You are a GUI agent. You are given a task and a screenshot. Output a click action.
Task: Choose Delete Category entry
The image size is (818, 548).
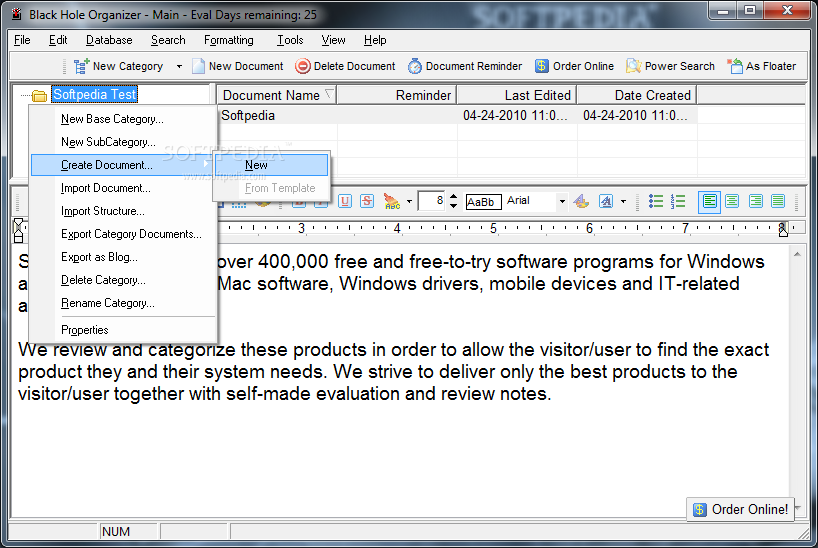(124, 280)
